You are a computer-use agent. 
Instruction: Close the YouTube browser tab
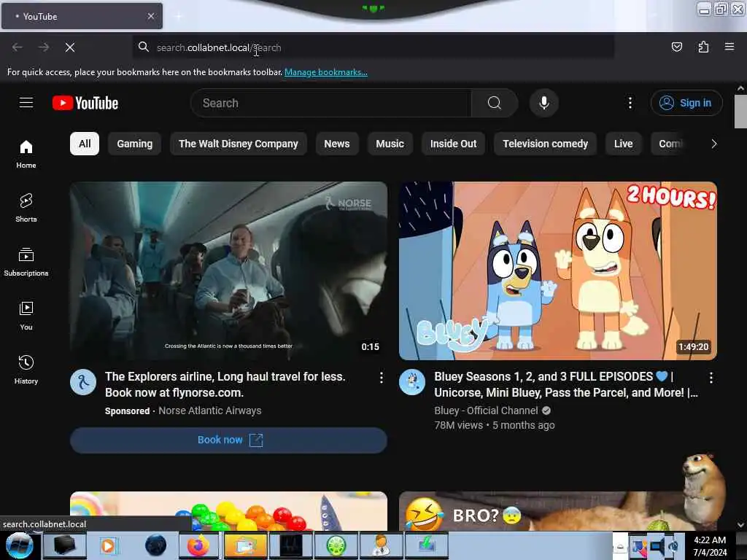151,16
